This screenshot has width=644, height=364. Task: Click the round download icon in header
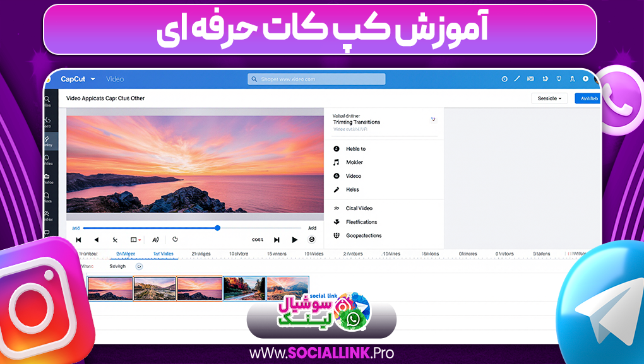585,79
